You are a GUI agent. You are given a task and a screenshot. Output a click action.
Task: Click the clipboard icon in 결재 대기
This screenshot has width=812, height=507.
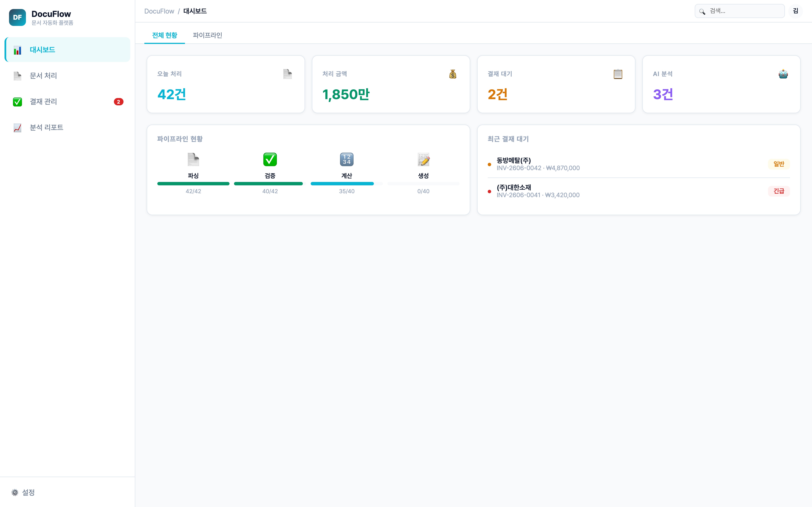tap(618, 74)
